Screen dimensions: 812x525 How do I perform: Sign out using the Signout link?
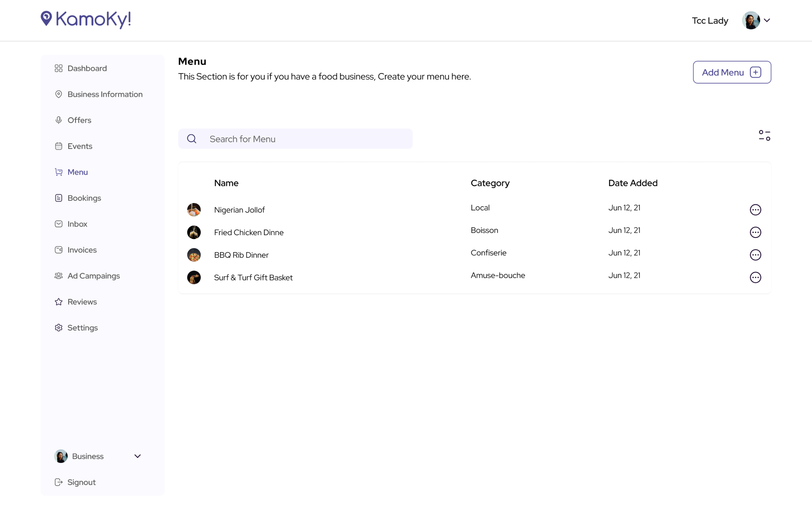(81, 482)
